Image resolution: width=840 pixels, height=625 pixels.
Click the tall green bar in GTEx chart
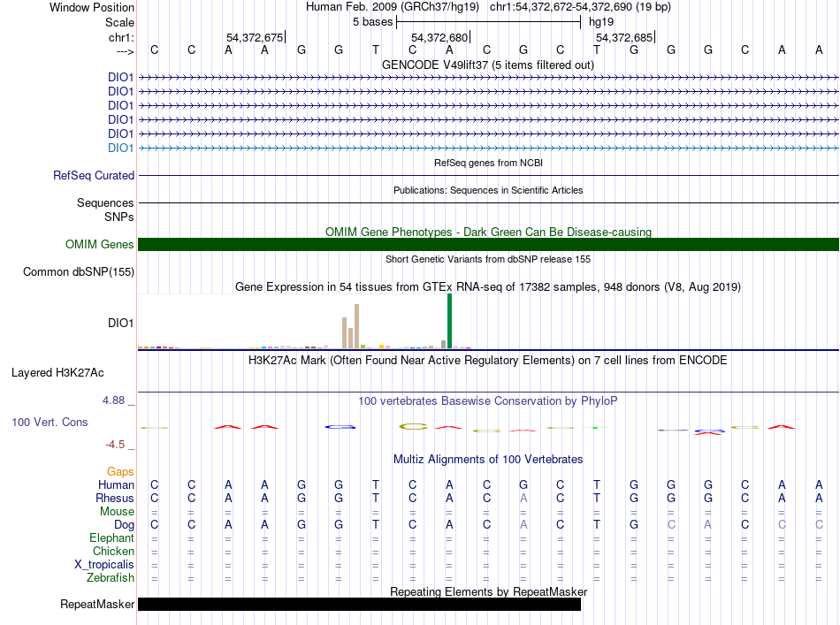click(449, 321)
